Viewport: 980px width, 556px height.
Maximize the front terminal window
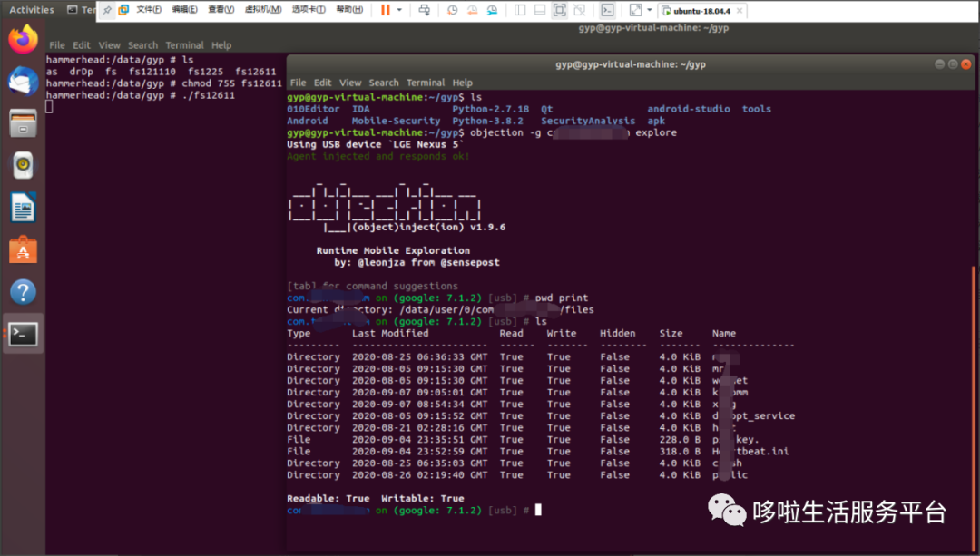pos(953,64)
